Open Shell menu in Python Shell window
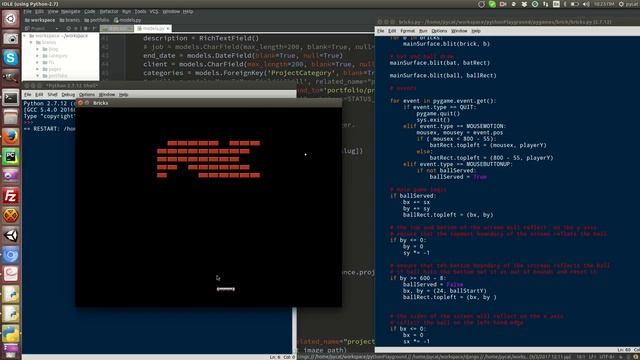The height and width of the screenshot is (360, 640). (52, 95)
